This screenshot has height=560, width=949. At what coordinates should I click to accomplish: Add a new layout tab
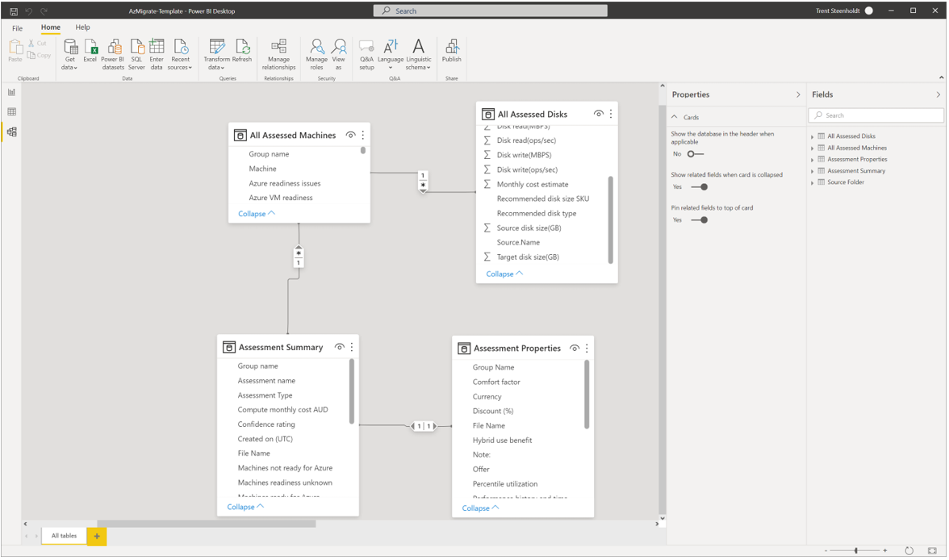tap(97, 536)
